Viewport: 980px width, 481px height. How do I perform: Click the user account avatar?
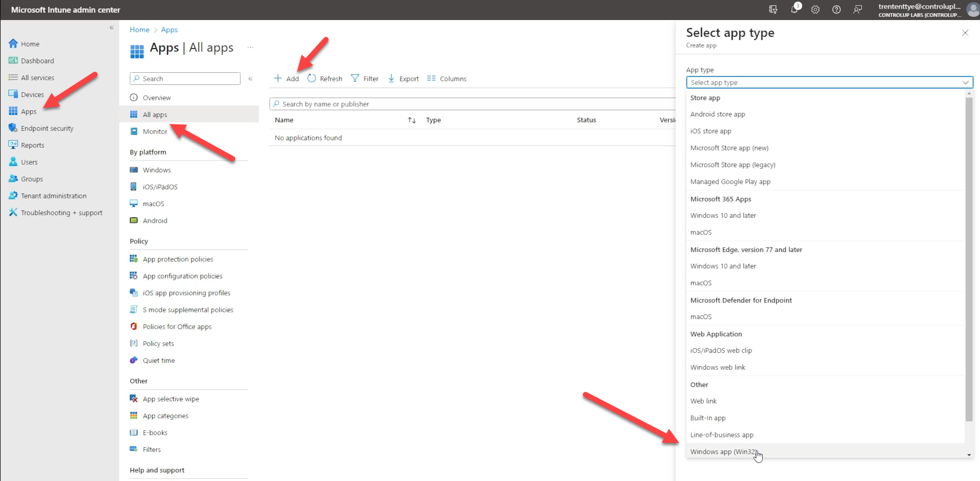click(x=973, y=9)
